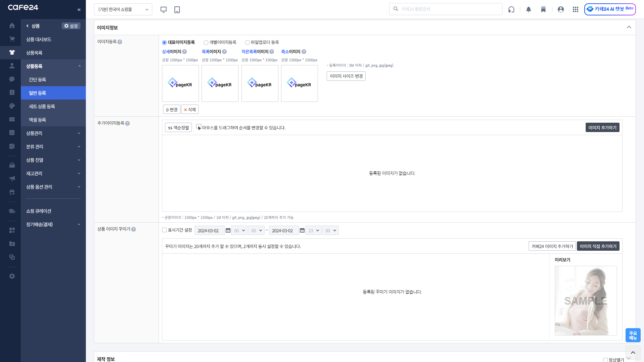
Task: Switch to mobile device preview icon
Action: (x=177, y=10)
